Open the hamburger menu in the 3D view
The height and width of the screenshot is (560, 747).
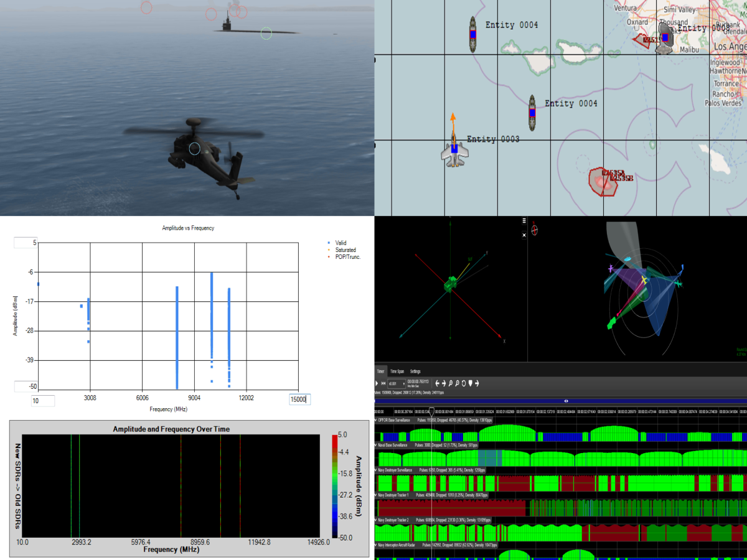[x=524, y=221]
